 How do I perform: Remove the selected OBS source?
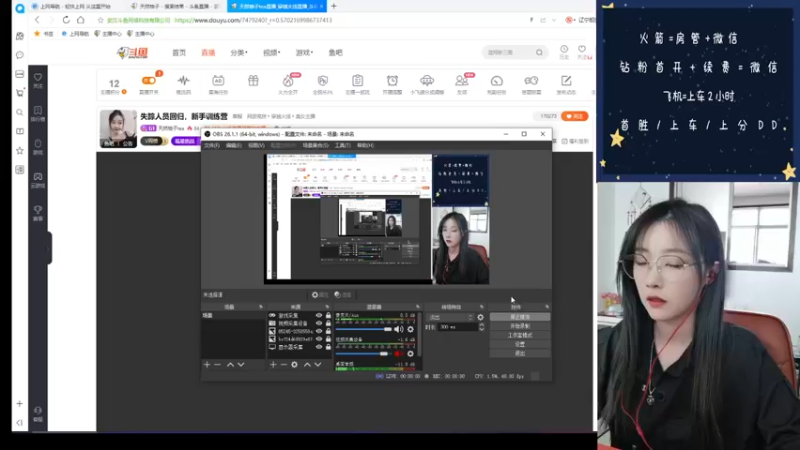pos(284,365)
